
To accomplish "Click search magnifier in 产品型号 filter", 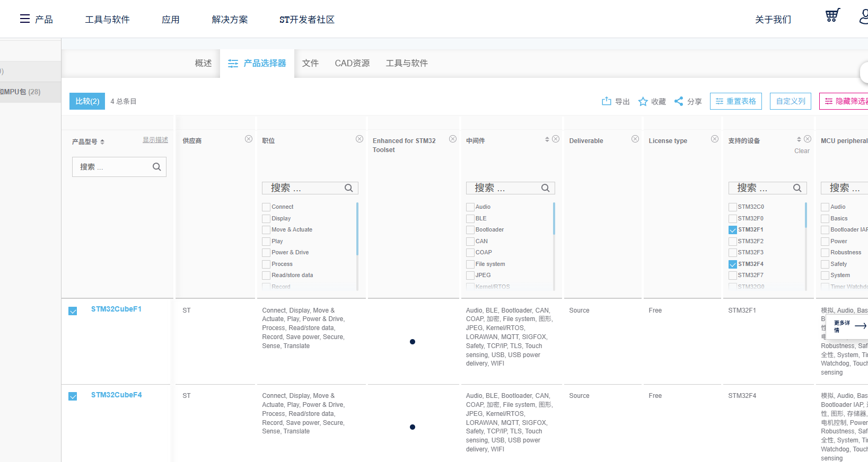I will [x=157, y=167].
